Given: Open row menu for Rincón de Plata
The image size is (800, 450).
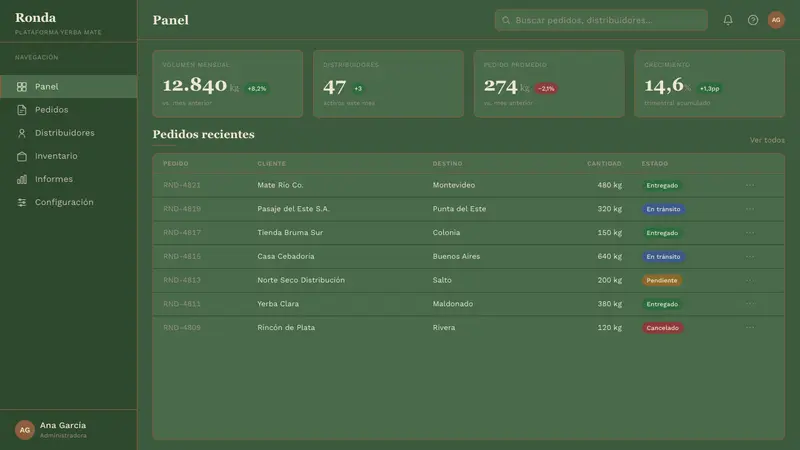Looking at the screenshot, I should (x=749, y=328).
